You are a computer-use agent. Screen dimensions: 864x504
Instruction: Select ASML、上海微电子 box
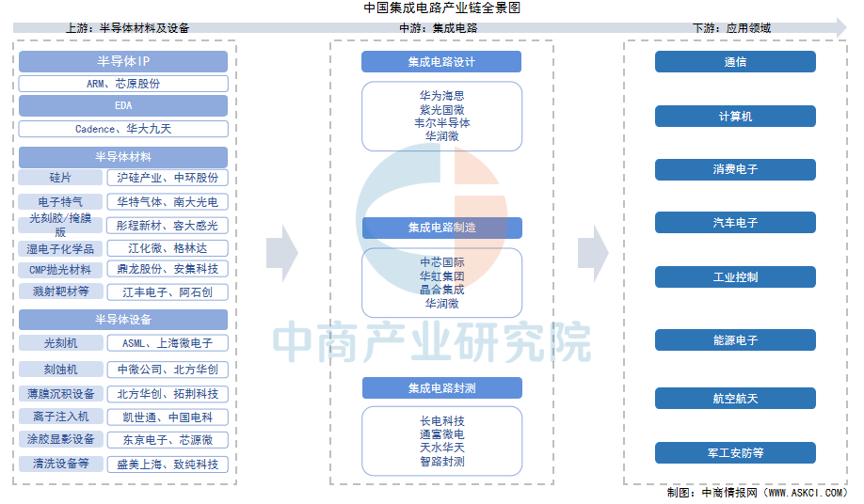[x=168, y=343]
